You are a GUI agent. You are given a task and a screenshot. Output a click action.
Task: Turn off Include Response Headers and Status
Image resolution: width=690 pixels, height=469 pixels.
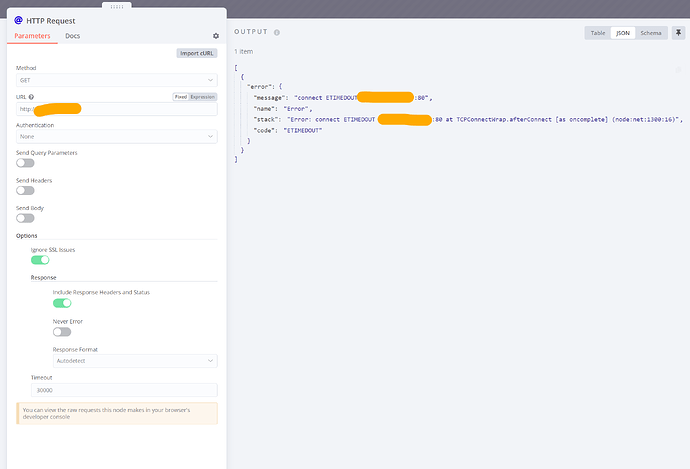[62, 302]
